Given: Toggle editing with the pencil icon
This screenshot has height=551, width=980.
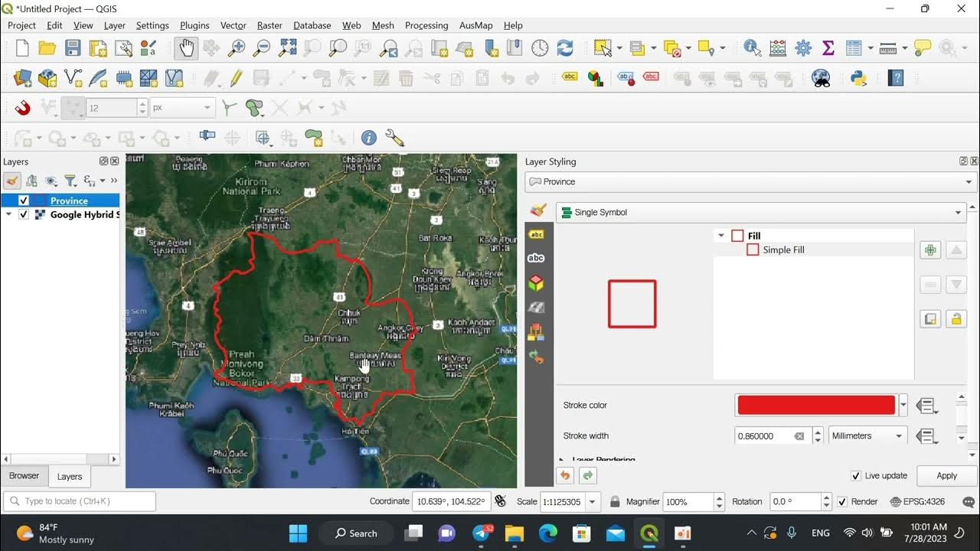Looking at the screenshot, I should coord(236,78).
